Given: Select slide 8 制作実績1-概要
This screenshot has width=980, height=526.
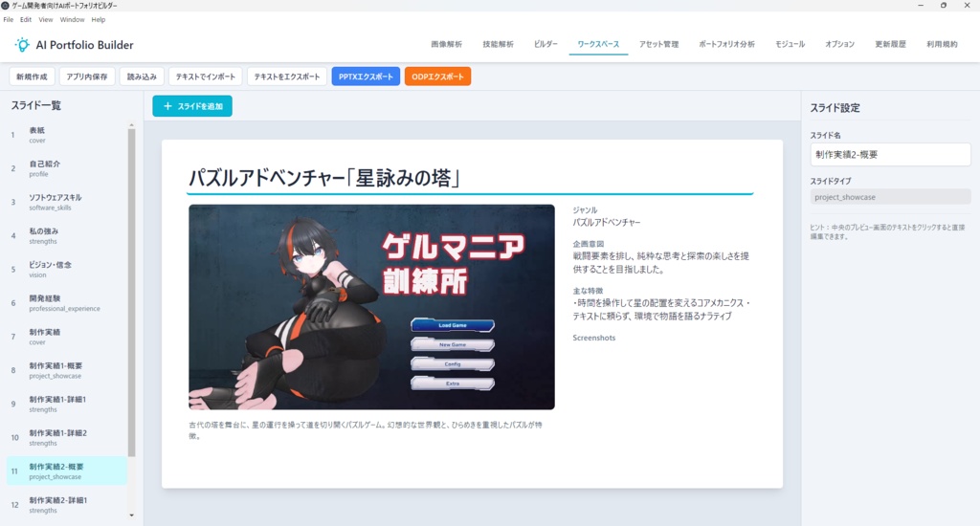Looking at the screenshot, I should coord(67,371).
